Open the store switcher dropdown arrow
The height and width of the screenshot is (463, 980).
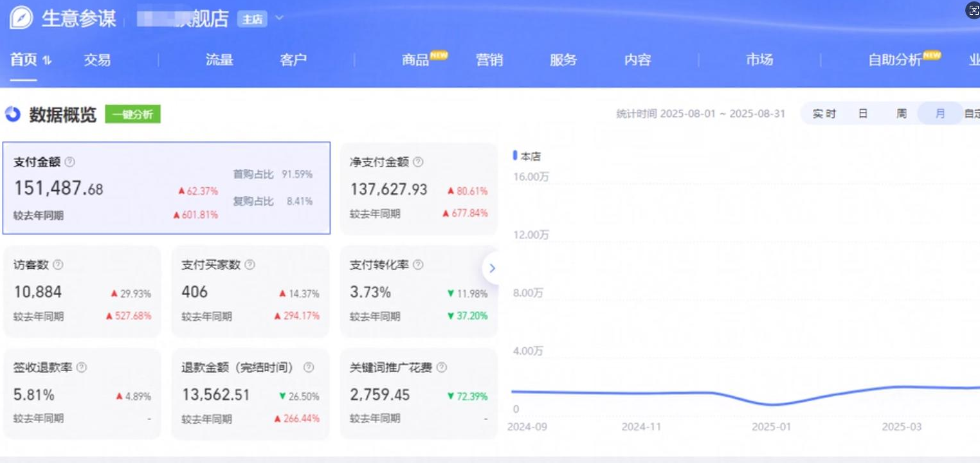279,18
